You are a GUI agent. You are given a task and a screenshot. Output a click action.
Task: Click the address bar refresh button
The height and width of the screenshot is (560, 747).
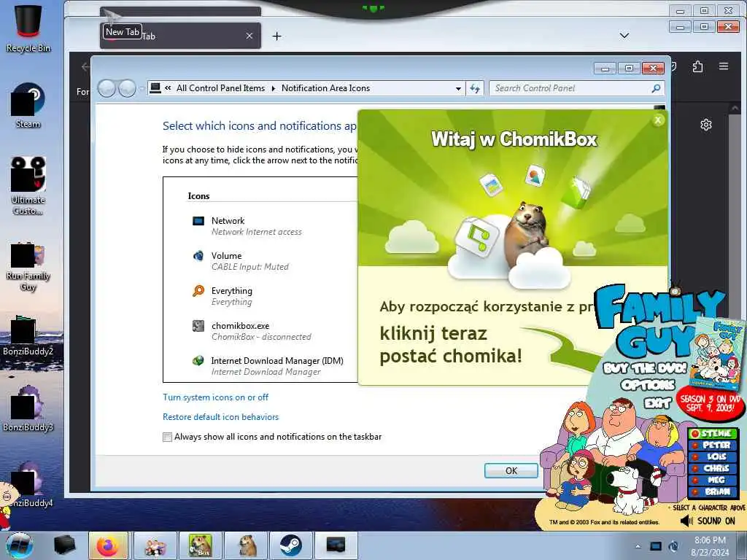(x=475, y=88)
